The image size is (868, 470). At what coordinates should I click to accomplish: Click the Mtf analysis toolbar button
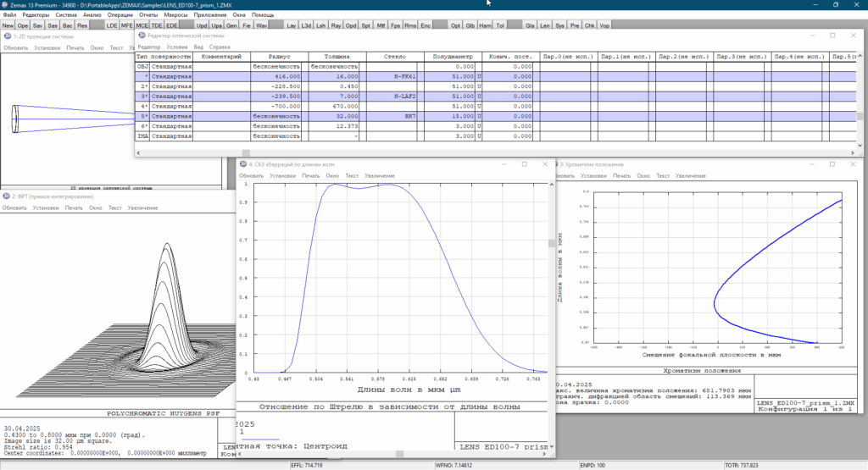pos(381,26)
